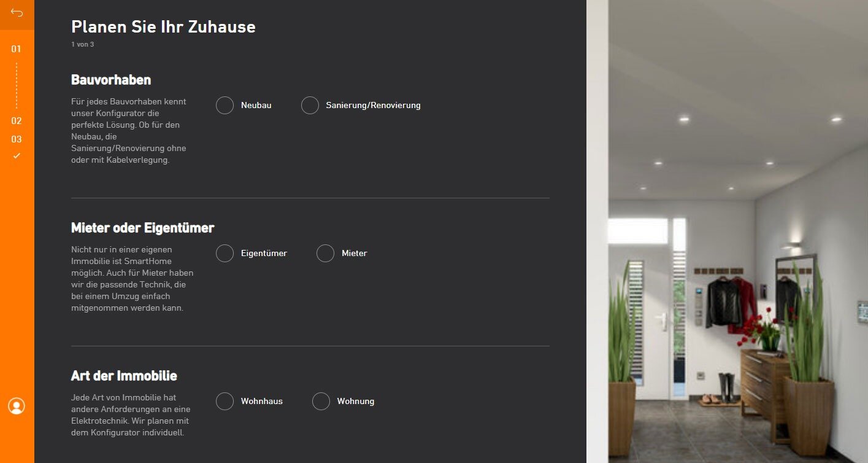This screenshot has height=463, width=868.
Task: Choose the Wohnung radio circle
Action: tap(321, 401)
